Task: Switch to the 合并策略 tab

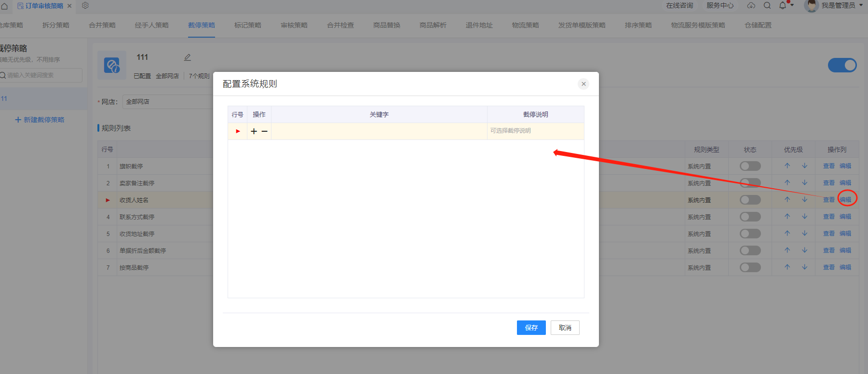Action: point(102,25)
